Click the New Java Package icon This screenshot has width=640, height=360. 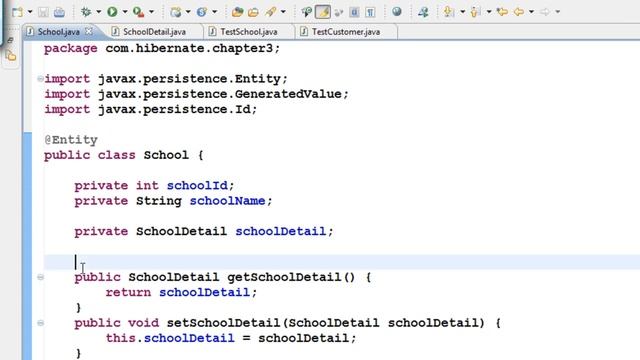[176, 12]
